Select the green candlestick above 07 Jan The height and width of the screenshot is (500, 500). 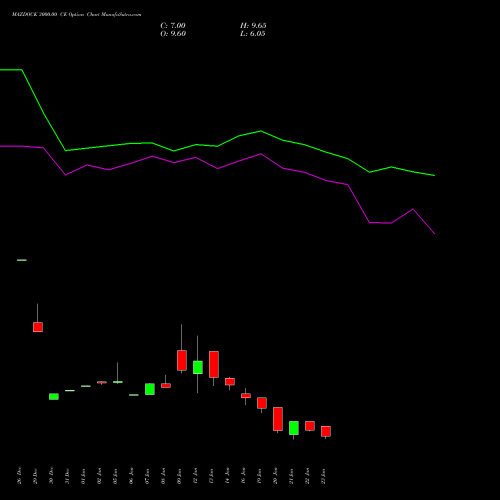pyautogui.click(x=150, y=389)
